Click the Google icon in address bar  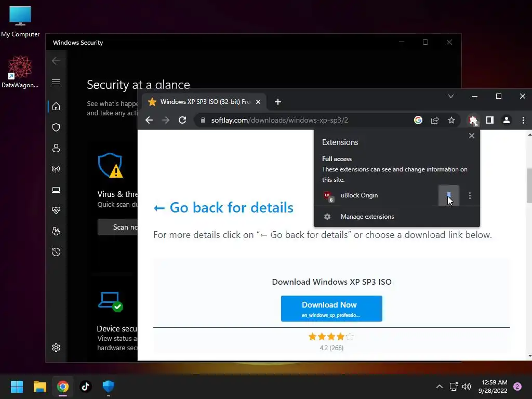click(x=418, y=120)
